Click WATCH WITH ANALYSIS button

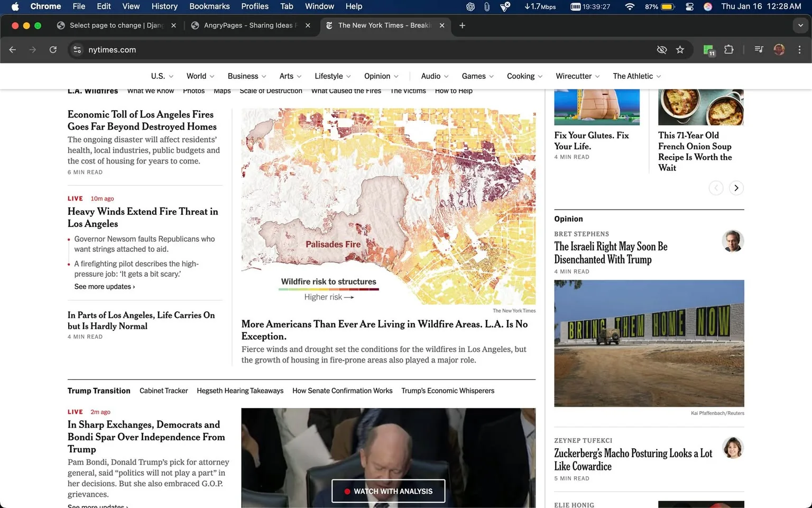[389, 491]
